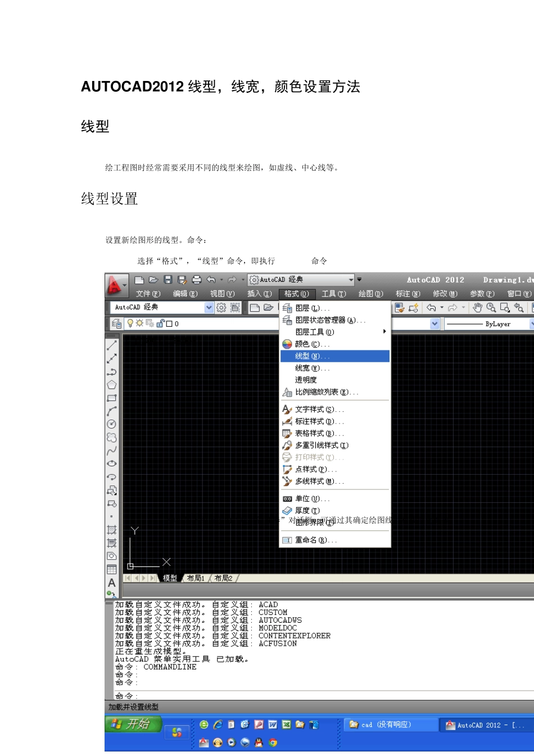
Task: Click the command line input field
Action: [x=324, y=695]
